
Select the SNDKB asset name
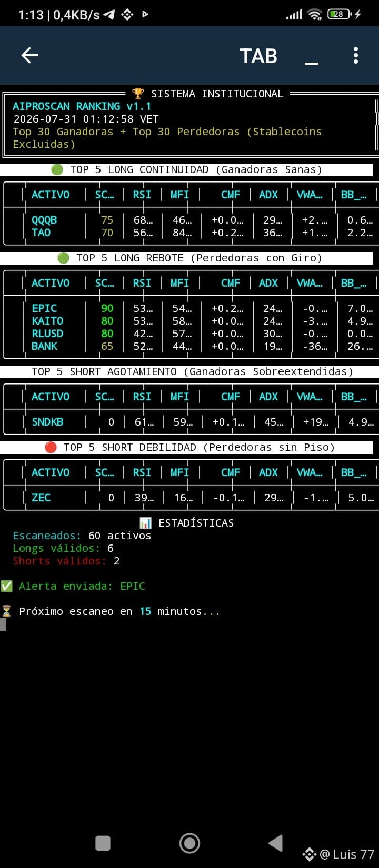pyautogui.click(x=47, y=422)
